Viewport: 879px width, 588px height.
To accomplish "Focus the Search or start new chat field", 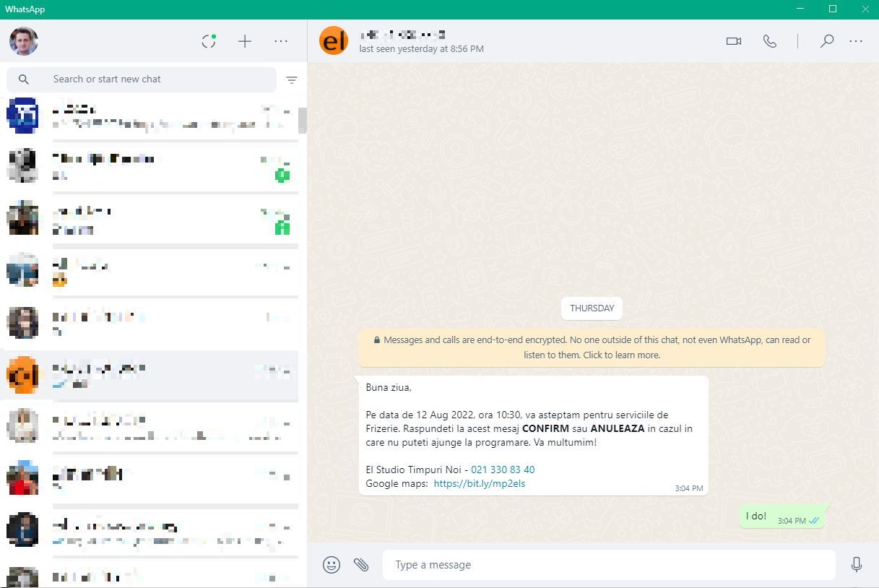I will point(142,79).
